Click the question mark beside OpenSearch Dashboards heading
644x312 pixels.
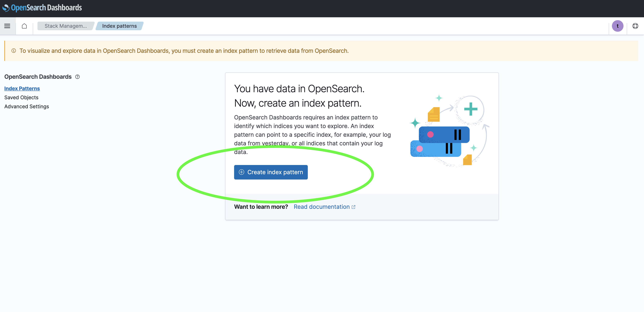(x=77, y=77)
